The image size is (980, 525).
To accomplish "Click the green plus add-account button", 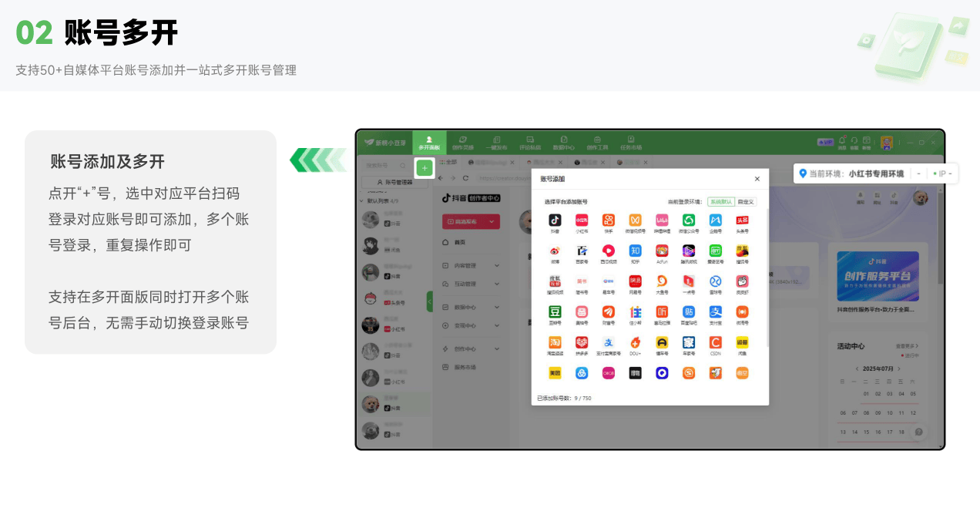I will (424, 167).
